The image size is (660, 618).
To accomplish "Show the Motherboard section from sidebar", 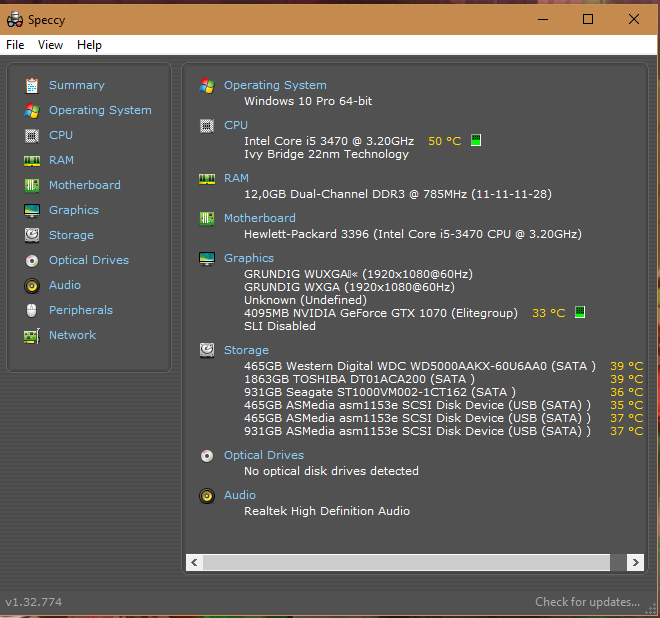I will (85, 185).
